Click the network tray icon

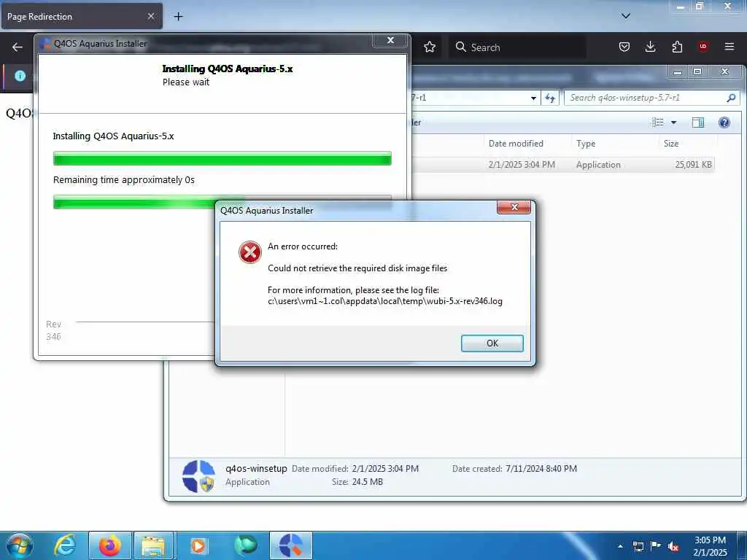(x=638, y=545)
